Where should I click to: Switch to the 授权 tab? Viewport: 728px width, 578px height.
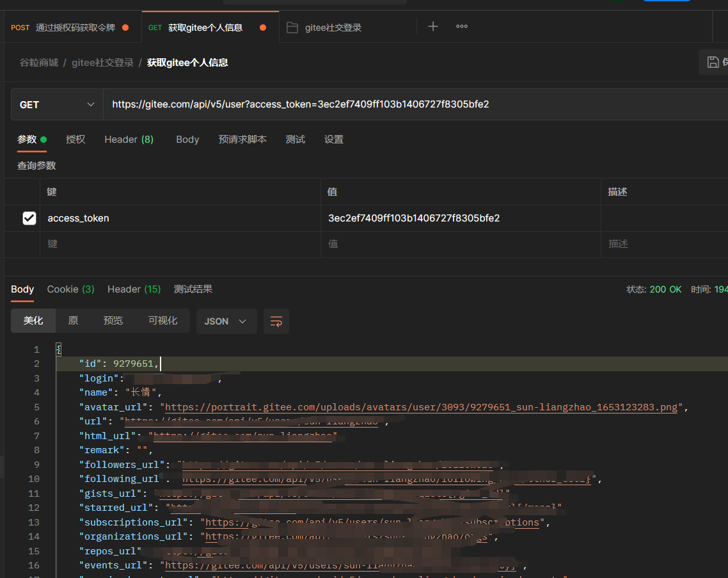pyautogui.click(x=75, y=140)
